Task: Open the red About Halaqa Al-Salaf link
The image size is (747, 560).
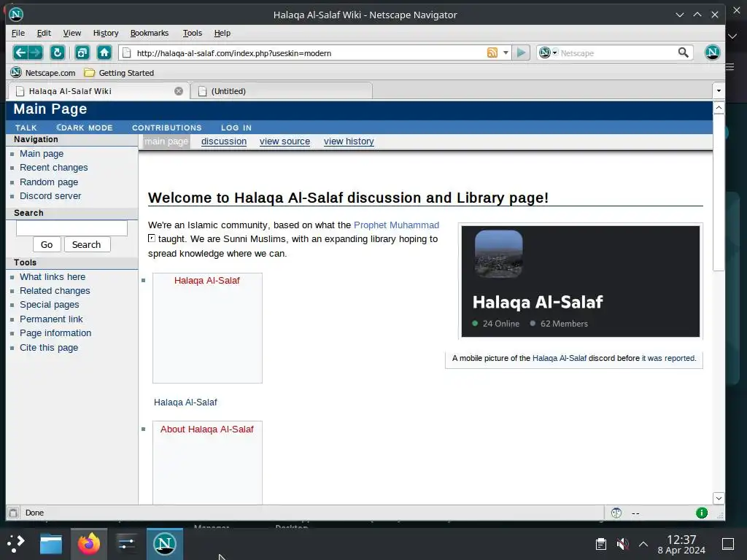Action: coord(206,429)
